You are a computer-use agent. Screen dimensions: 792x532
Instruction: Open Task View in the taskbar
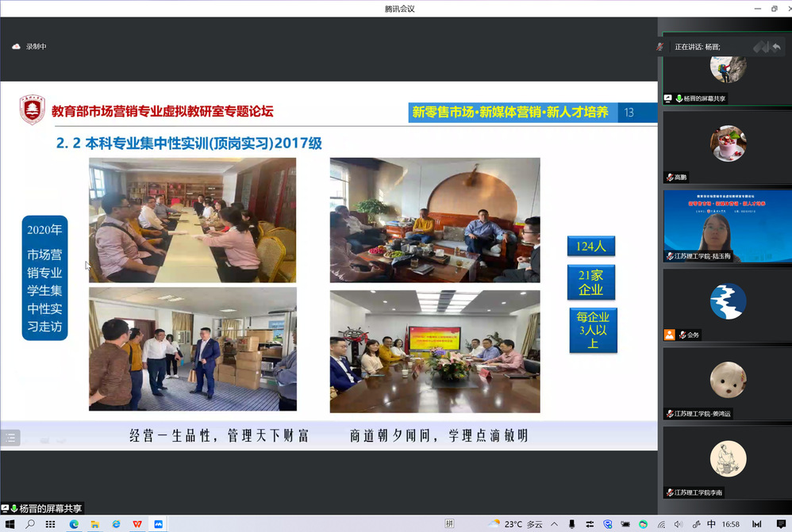(50, 524)
